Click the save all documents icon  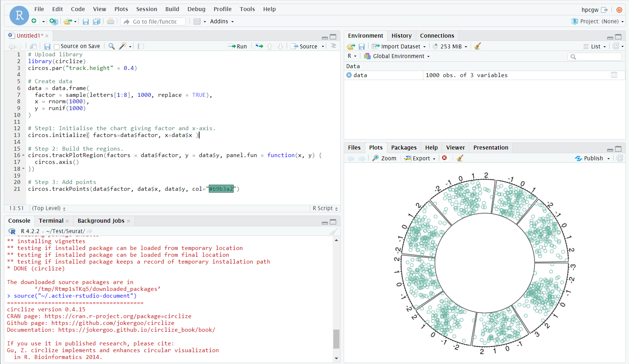97,22
